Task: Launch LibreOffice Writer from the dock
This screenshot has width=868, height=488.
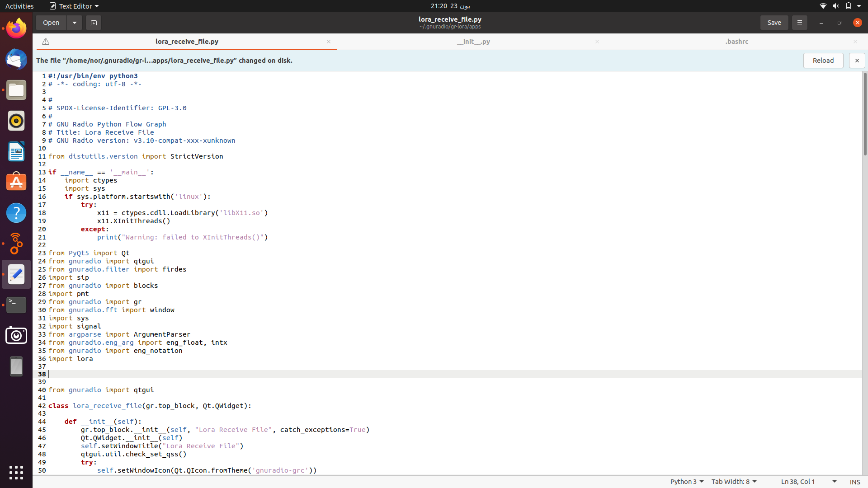Action: pyautogui.click(x=16, y=152)
